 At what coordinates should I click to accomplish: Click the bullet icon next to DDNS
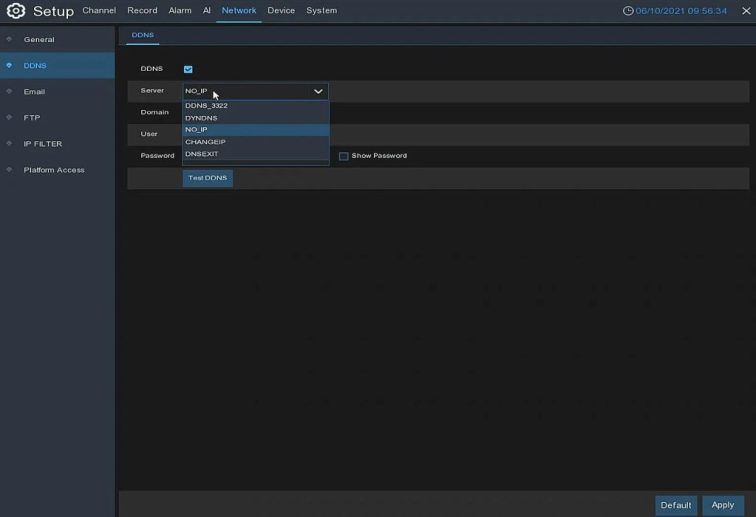coord(9,65)
